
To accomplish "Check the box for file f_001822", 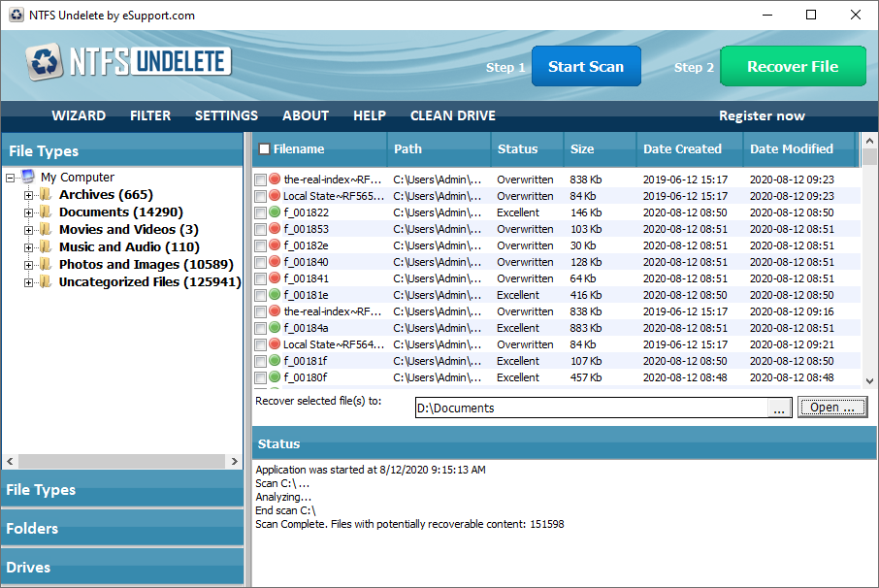I will [260, 213].
